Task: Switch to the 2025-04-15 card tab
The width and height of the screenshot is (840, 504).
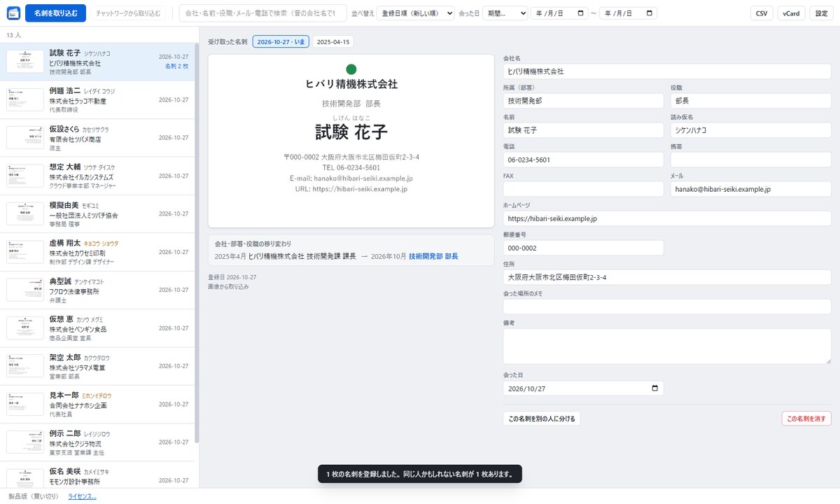Action: pos(333,42)
